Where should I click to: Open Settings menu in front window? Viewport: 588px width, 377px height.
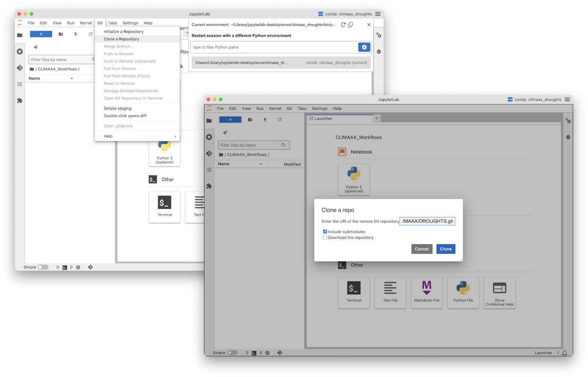tap(319, 109)
